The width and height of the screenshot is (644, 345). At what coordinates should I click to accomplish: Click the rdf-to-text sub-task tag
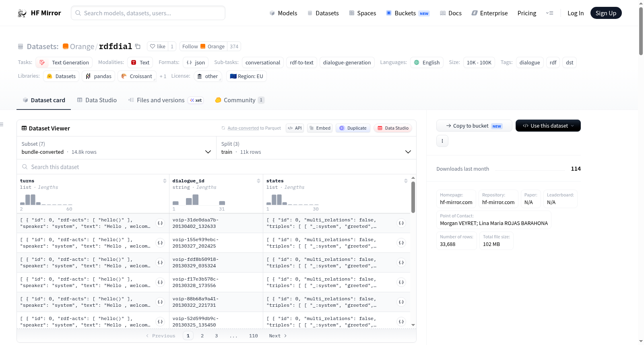[x=301, y=62]
